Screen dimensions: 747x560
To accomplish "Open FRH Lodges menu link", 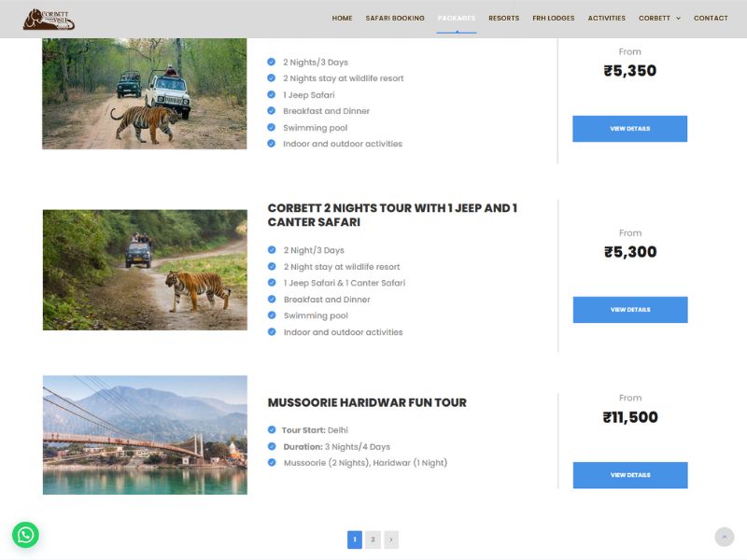I will coord(553,19).
